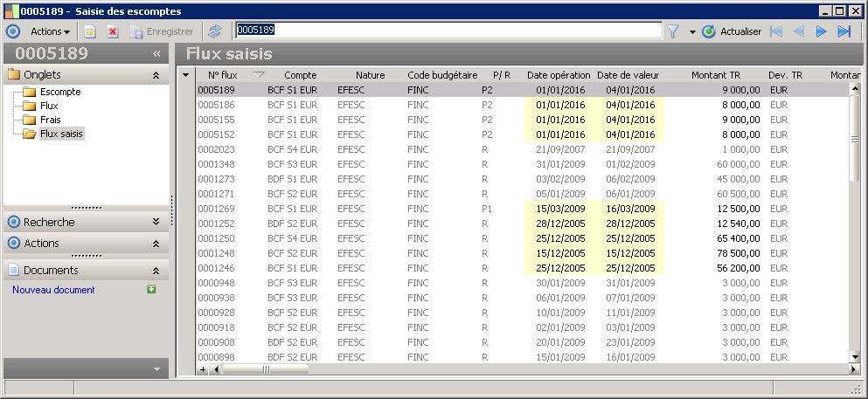Click the new record icon in toolbar
The width and height of the screenshot is (868, 399).
90,31
